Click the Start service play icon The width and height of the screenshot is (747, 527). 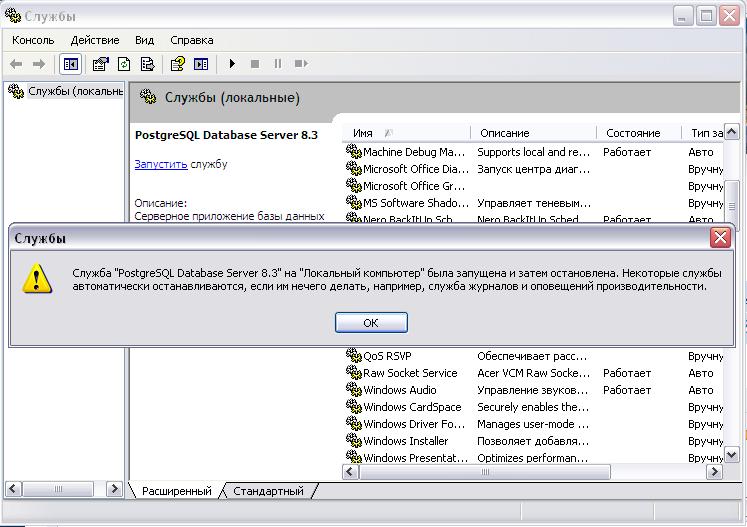coord(232,64)
